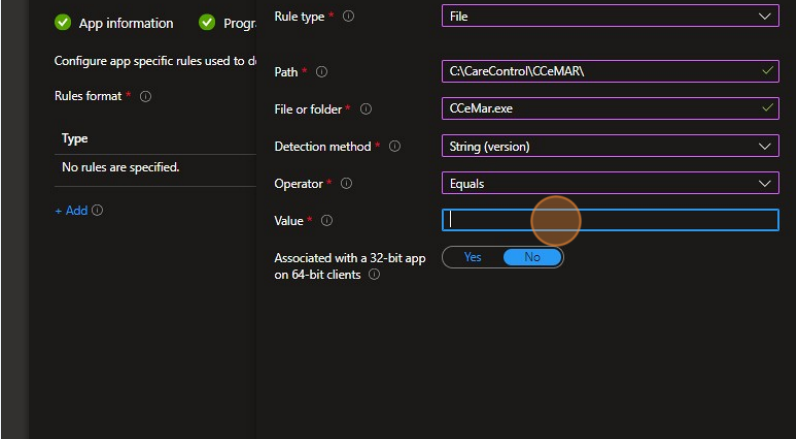Click info icon next to File or folder

366,108
